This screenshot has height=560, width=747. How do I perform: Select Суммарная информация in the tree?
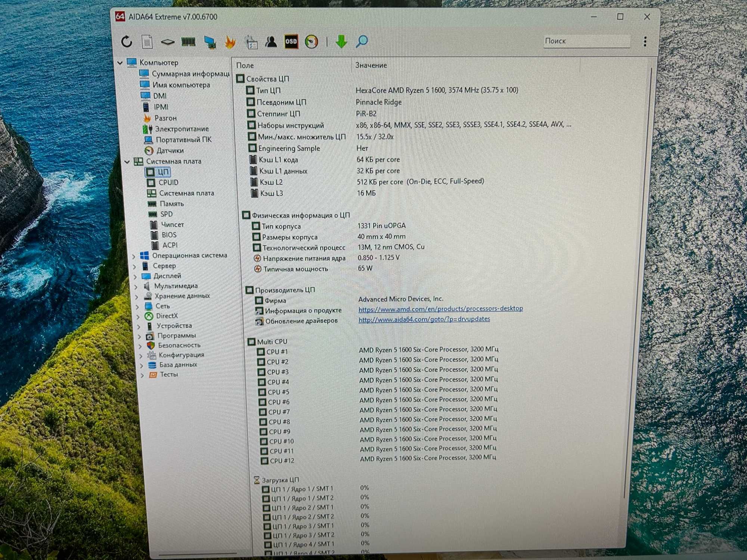tap(185, 74)
